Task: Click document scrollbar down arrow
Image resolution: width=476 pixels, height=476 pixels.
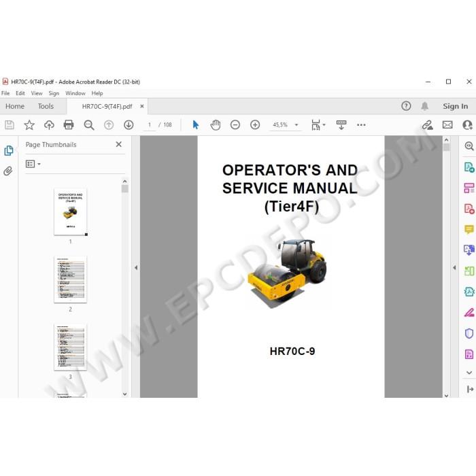Action: click(446, 395)
